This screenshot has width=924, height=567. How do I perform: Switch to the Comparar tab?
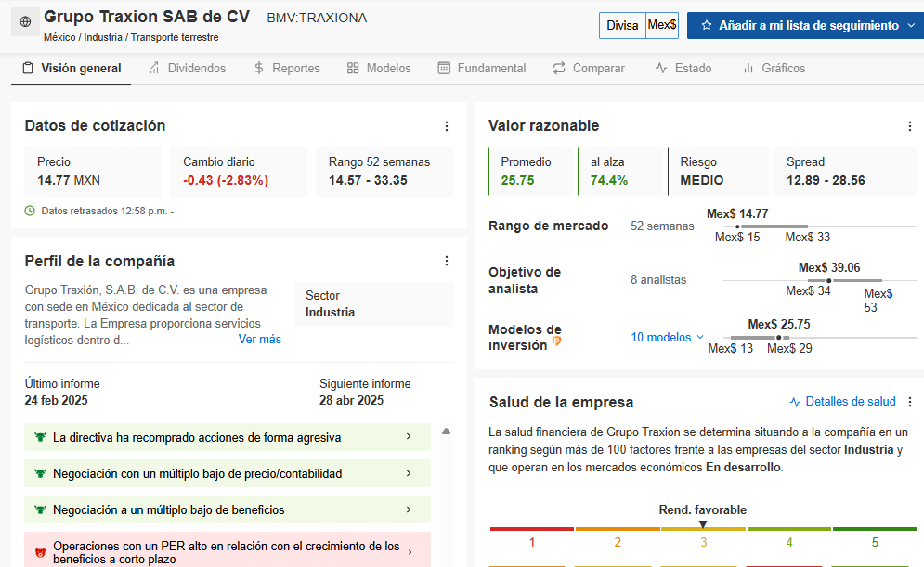point(589,69)
